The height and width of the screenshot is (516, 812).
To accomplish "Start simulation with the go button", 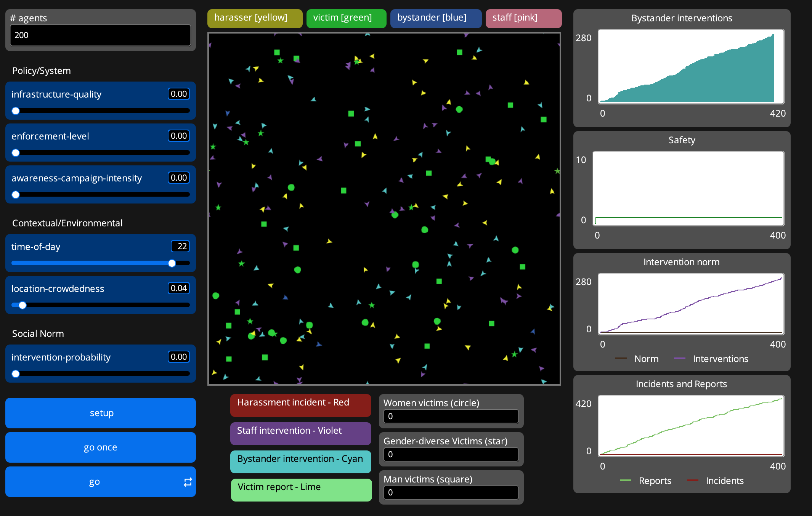I will [x=95, y=482].
